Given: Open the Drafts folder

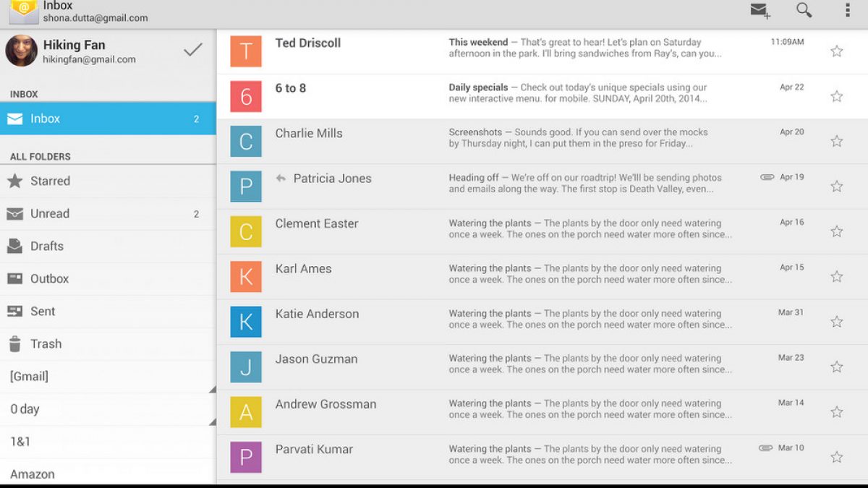Looking at the screenshot, I should tap(108, 246).
